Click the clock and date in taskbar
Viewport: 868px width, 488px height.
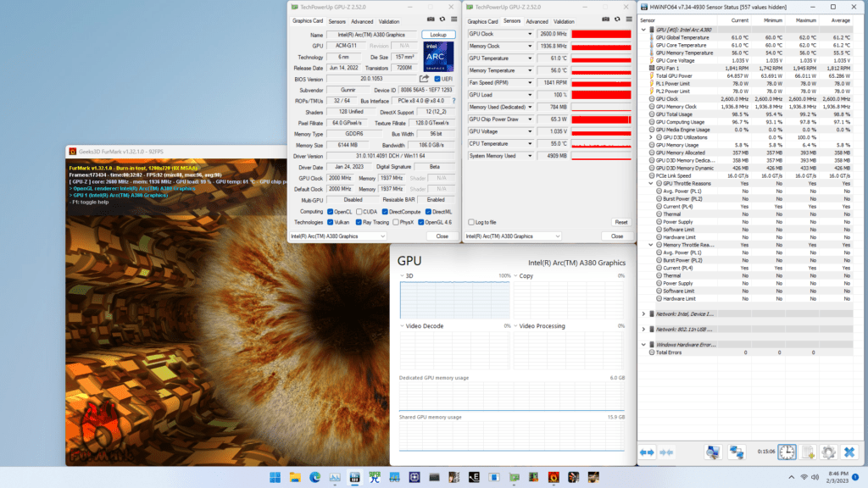pos(837,477)
